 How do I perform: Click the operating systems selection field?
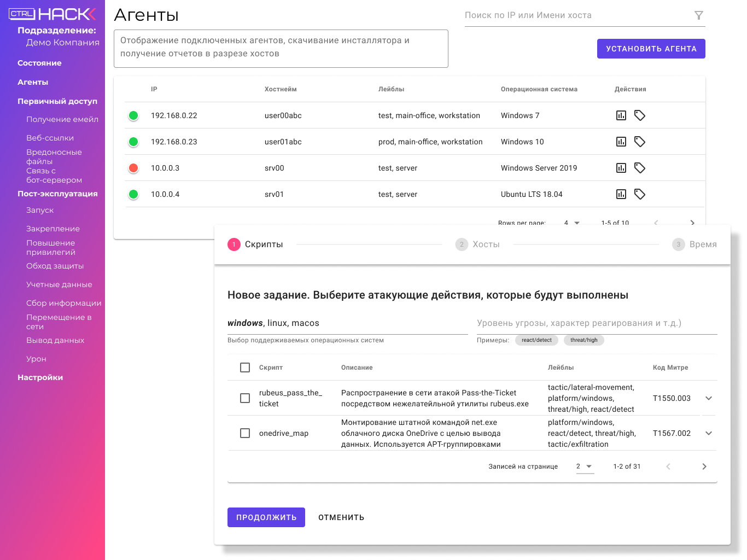click(x=348, y=323)
